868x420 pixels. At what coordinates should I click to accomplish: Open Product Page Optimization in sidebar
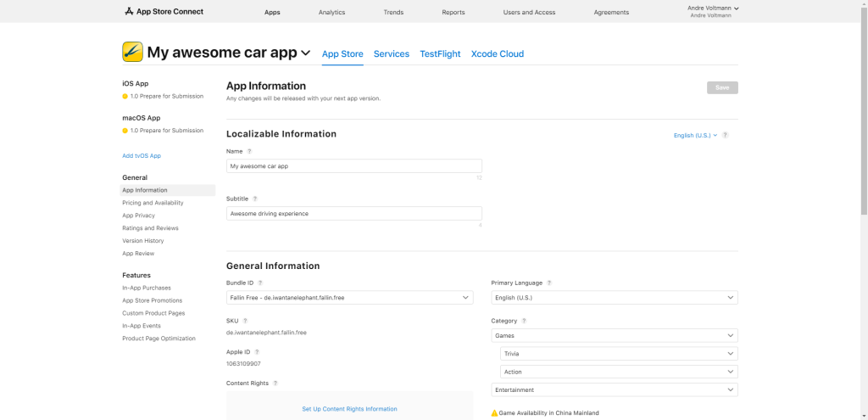(x=159, y=339)
